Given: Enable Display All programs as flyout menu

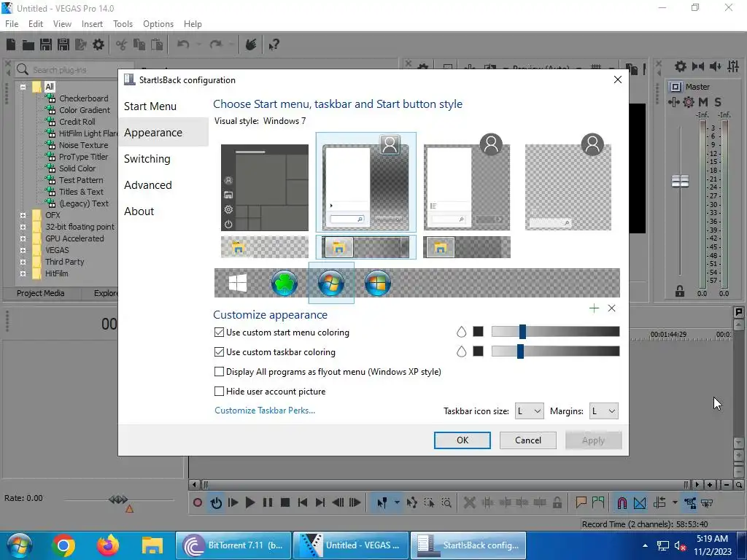Looking at the screenshot, I should (x=219, y=371).
